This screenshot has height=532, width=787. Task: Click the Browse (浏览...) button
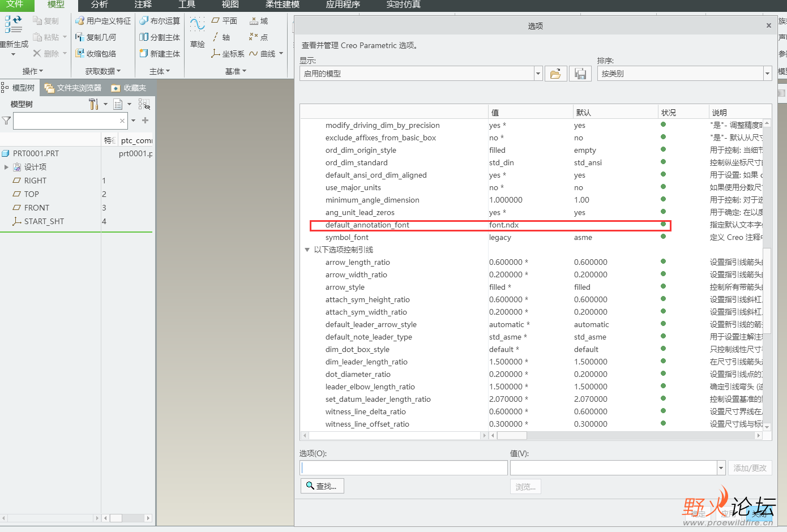[x=525, y=487]
